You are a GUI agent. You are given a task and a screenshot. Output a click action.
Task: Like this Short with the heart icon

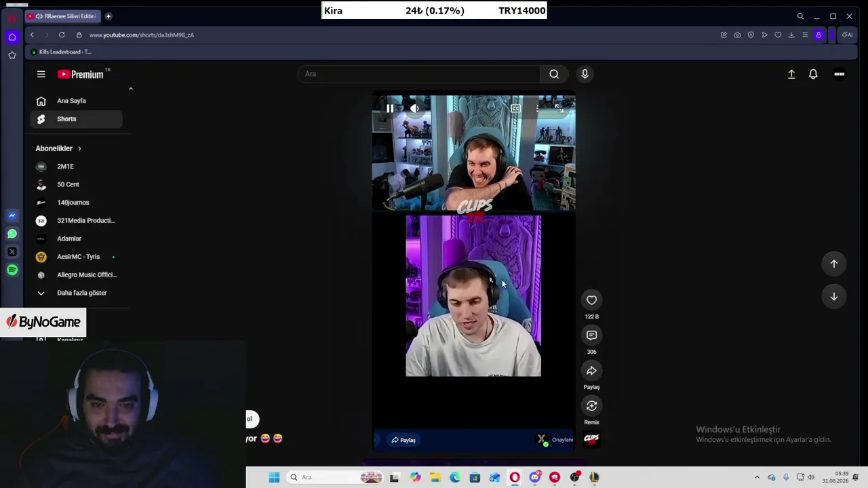click(591, 300)
